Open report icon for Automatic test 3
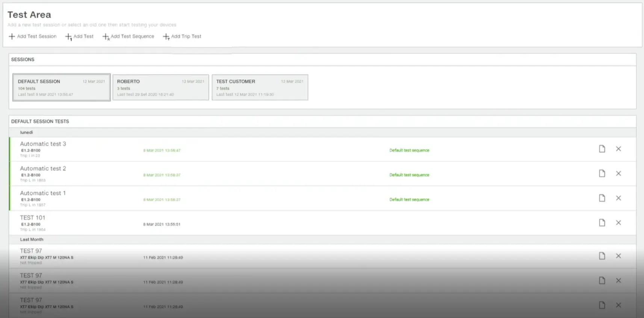Viewport: 644px width, 318px height. (x=602, y=149)
